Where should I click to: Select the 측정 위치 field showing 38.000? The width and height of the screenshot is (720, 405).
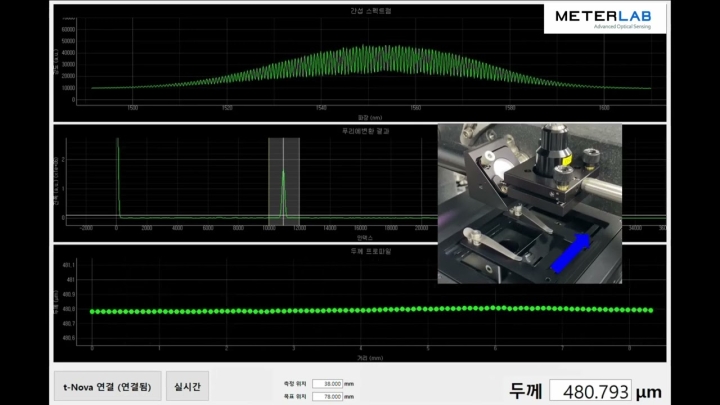[x=327, y=383]
